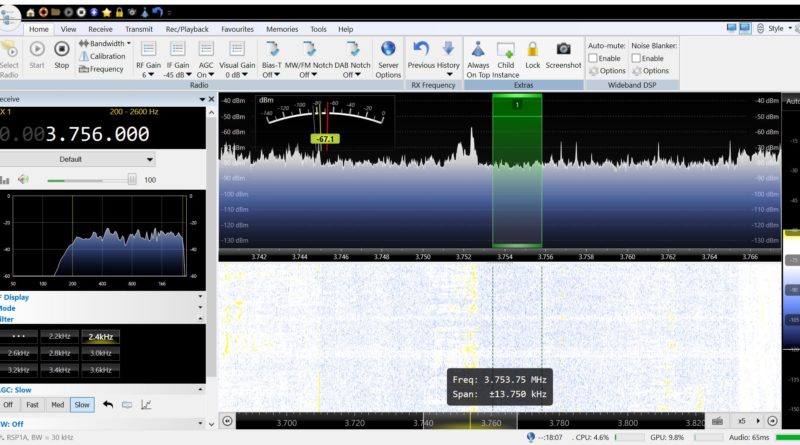Set AGC speed to Med
This screenshot has height=445, width=800.
click(x=58, y=405)
